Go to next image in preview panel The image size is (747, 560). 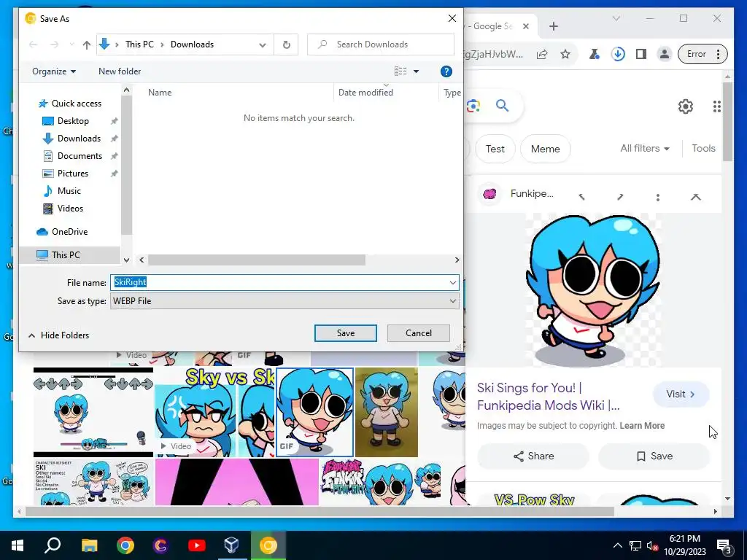620,197
